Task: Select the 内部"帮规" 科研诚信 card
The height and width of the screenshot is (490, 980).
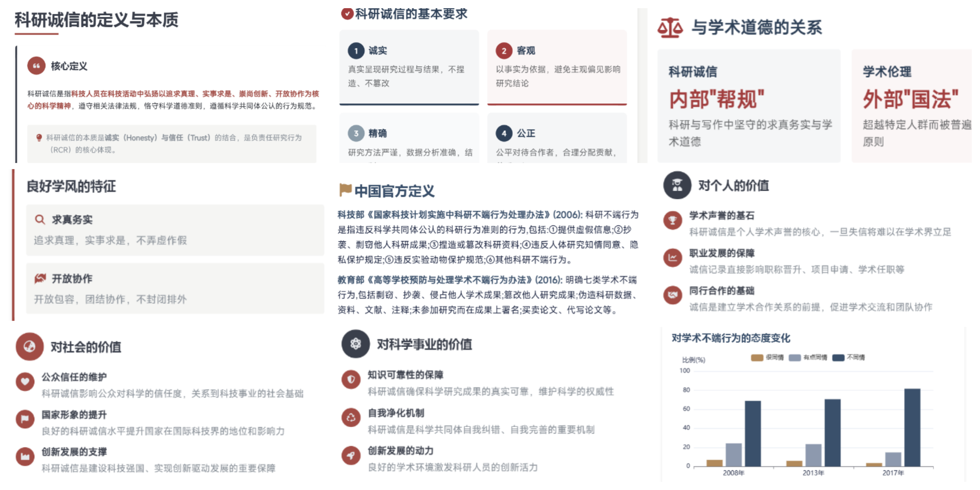Action: tap(748, 106)
